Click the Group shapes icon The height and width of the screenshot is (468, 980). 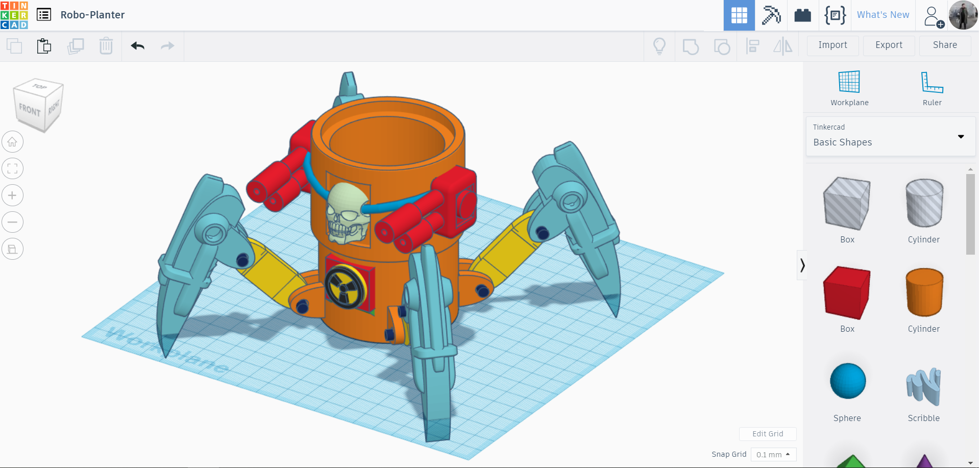click(x=691, y=47)
